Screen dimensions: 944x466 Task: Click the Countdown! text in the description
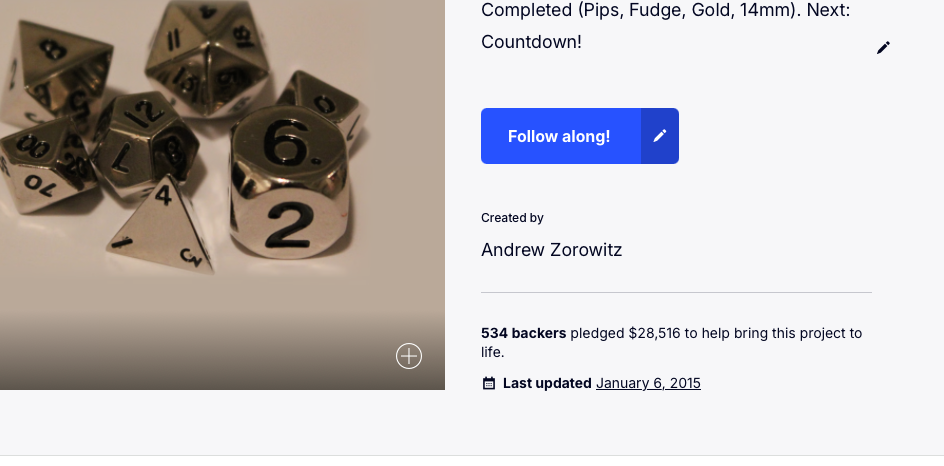click(x=531, y=42)
